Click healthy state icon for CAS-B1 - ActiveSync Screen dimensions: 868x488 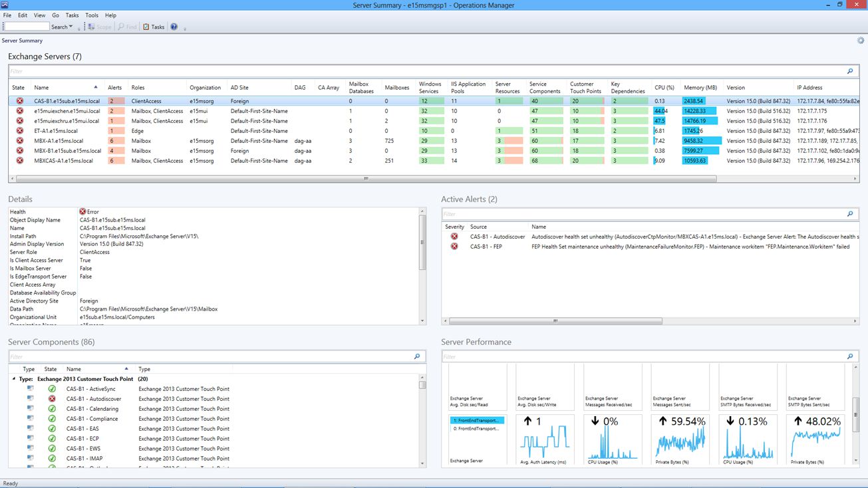[51, 389]
